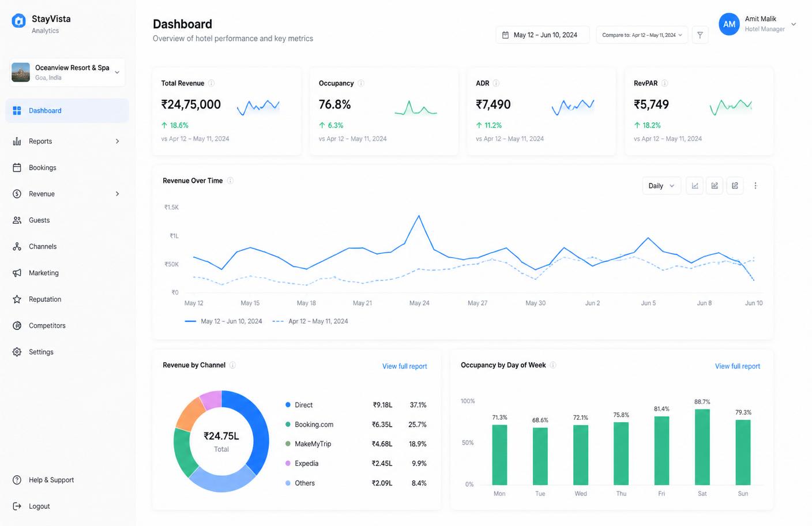The width and height of the screenshot is (812, 526).
Task: Expand the Oceanview Resort & Spa selector
Action: pos(67,72)
